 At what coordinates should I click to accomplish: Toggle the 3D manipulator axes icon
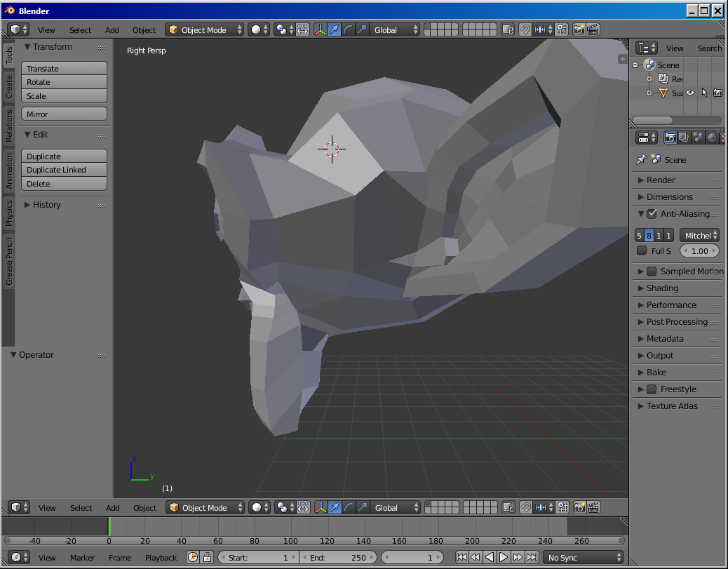[x=321, y=29]
